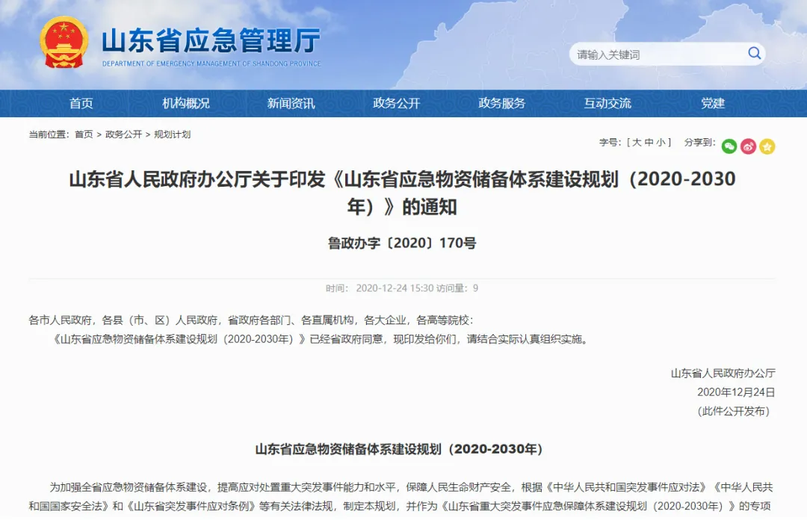Share via Weibo icon

coord(748,146)
